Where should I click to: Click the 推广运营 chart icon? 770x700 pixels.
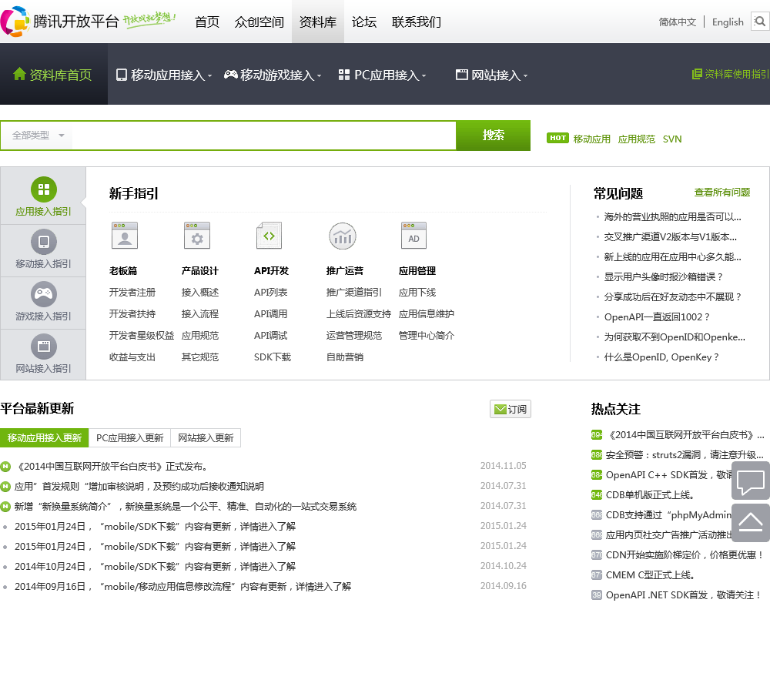click(342, 236)
